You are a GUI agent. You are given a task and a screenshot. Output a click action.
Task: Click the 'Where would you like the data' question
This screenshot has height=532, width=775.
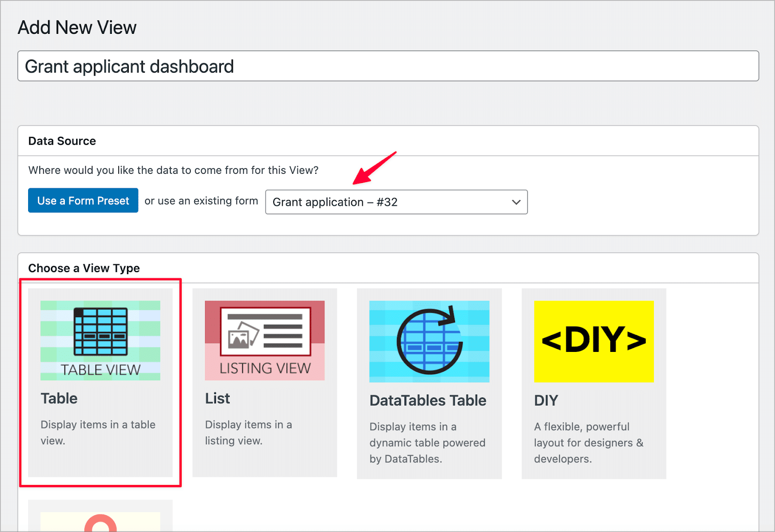[x=173, y=170]
